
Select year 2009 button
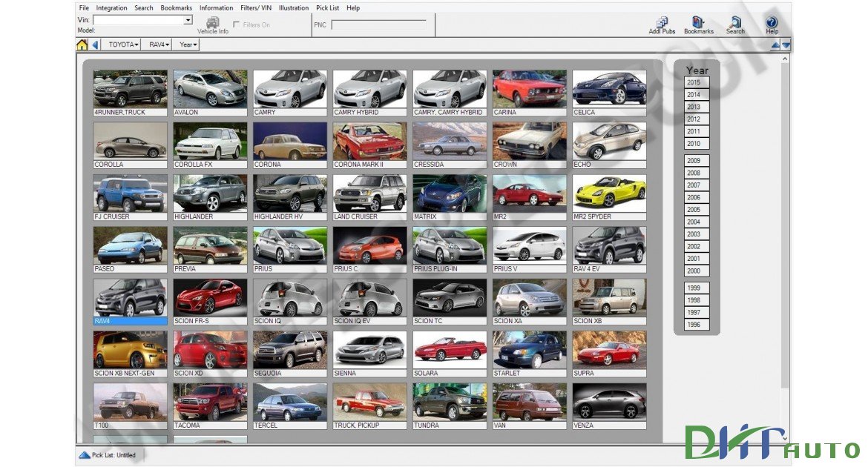pos(697,160)
